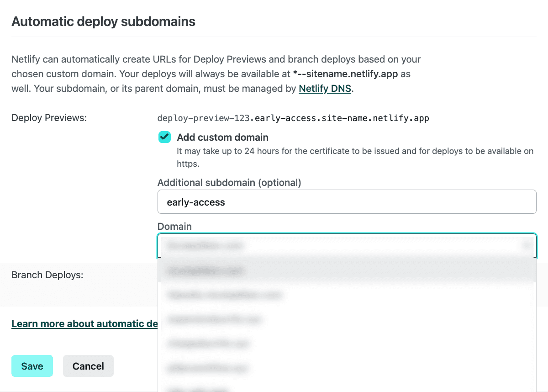Click the deploy-preview-123 example URL text

[x=293, y=118]
